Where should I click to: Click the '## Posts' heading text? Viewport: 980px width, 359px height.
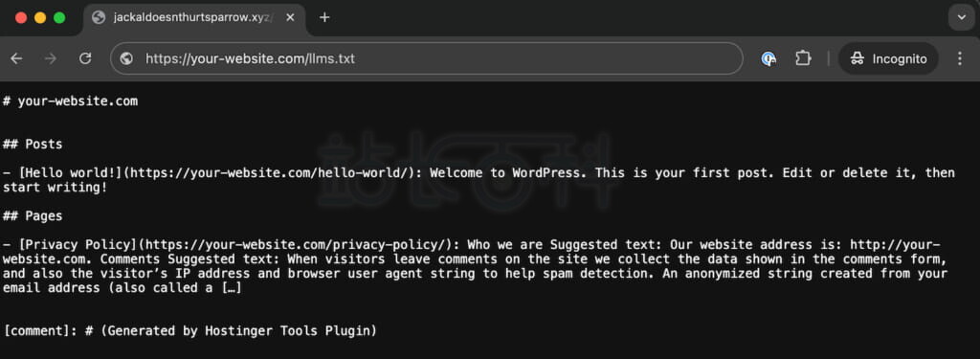click(33, 144)
